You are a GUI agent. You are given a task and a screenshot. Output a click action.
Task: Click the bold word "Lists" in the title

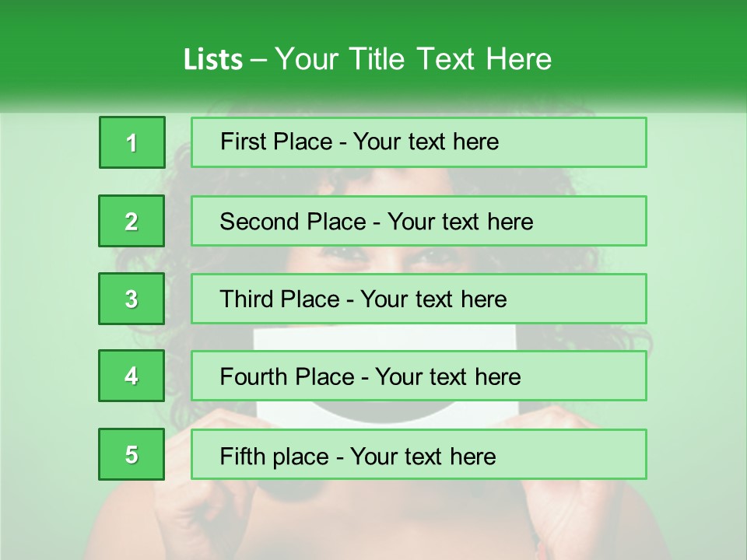[212, 59]
